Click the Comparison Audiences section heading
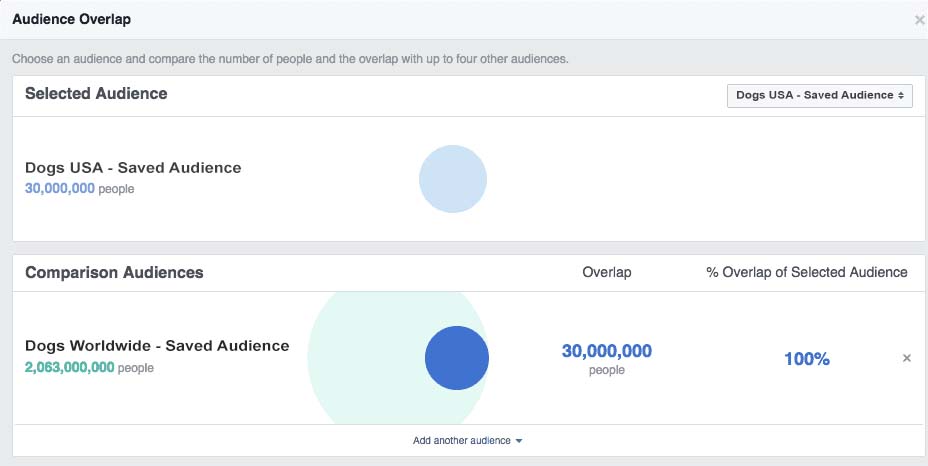 (114, 272)
